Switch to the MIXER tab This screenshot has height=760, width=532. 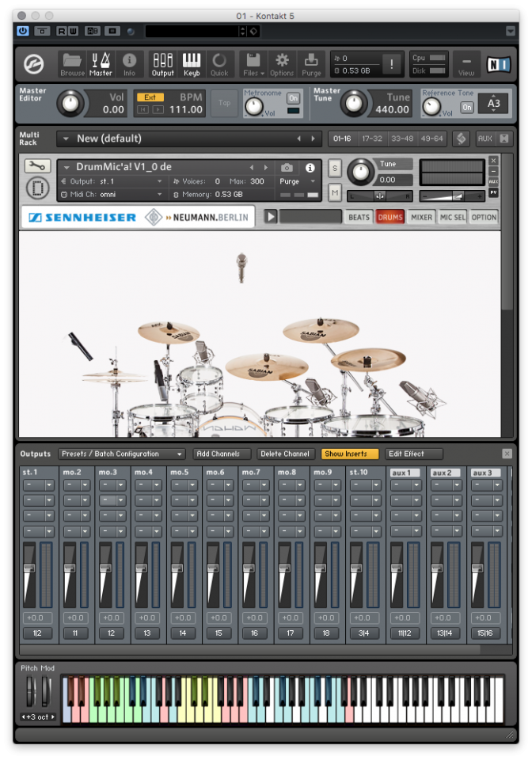[421, 217]
